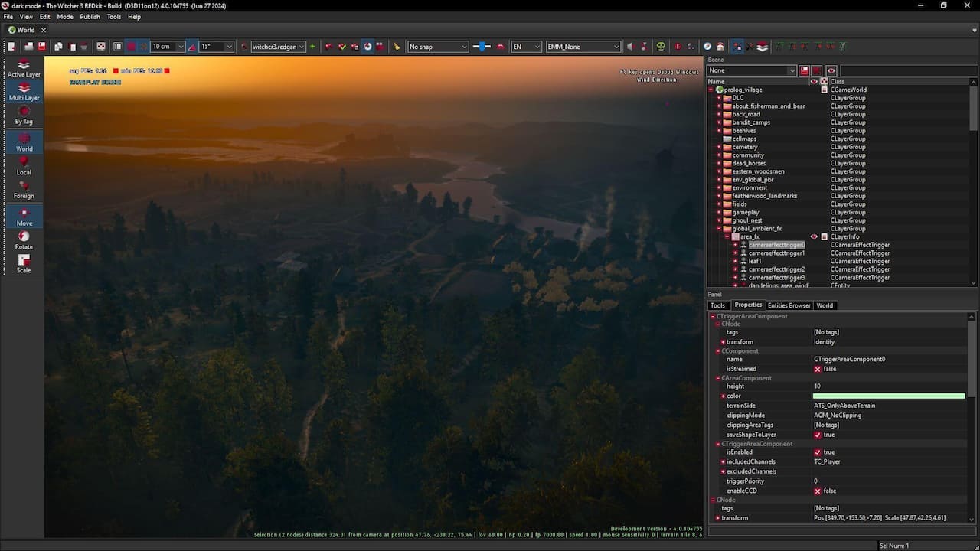Toggle the saveShapeToLayer checkbox
The height and width of the screenshot is (551, 980).
(x=818, y=435)
